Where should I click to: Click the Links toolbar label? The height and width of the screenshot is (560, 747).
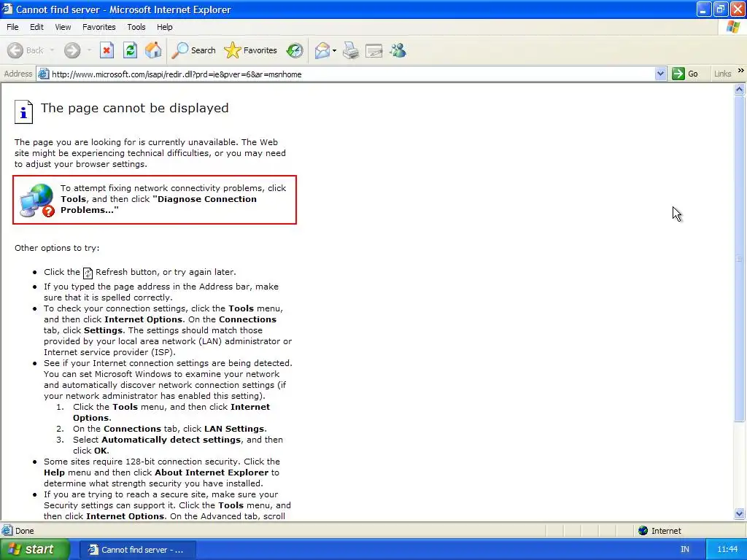723,74
